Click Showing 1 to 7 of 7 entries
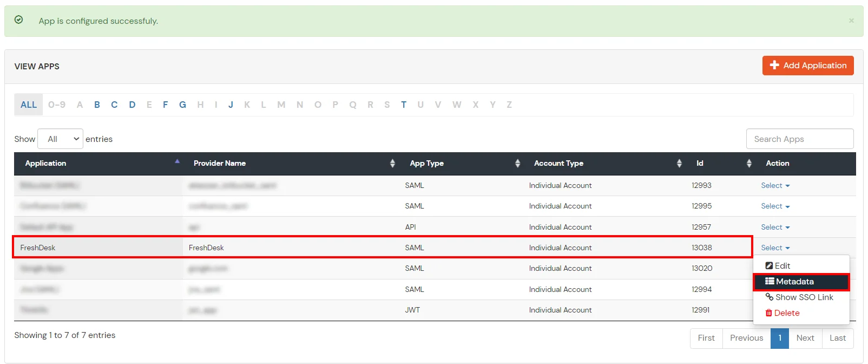Screen dimensions: 868x364 click(65, 335)
